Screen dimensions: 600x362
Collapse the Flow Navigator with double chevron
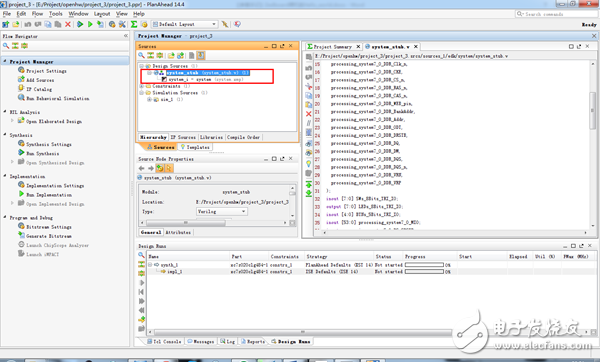coord(126,36)
